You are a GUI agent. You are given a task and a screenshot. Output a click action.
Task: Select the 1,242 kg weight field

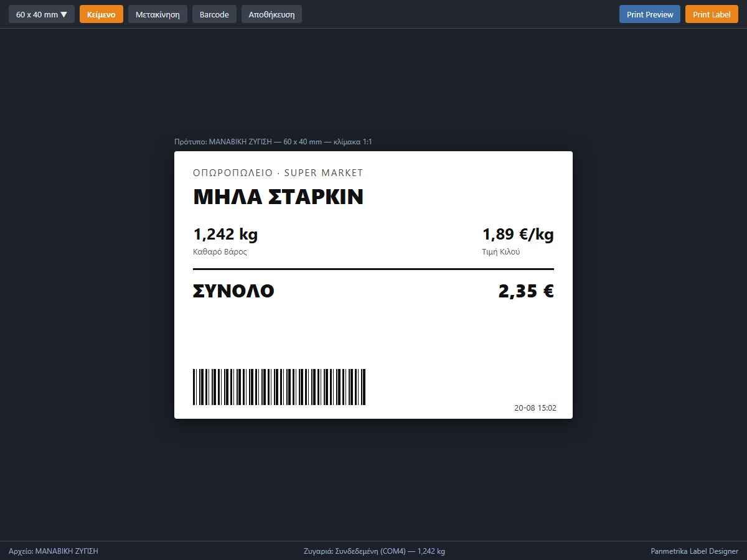click(225, 235)
